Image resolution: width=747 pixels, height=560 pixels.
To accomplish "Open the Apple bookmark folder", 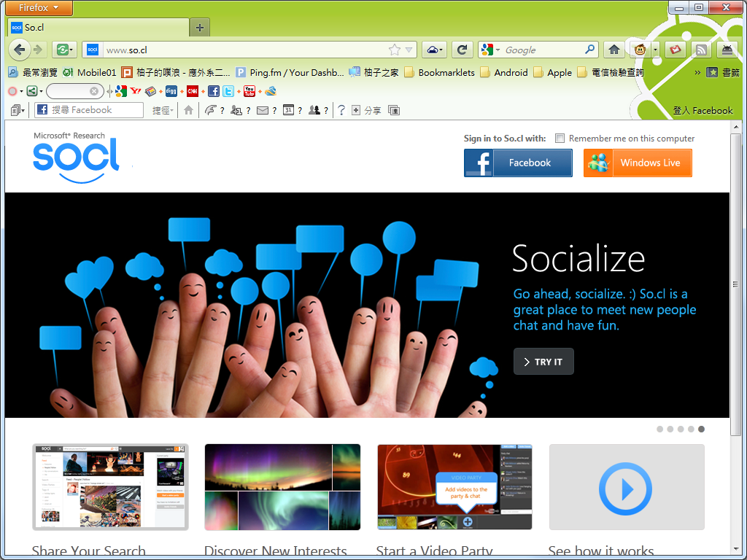I will 553,72.
